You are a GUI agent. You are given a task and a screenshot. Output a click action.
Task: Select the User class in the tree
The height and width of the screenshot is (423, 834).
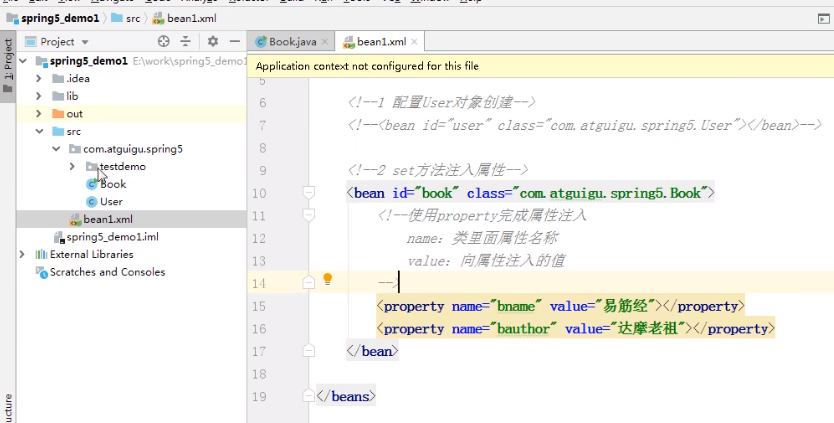111,202
